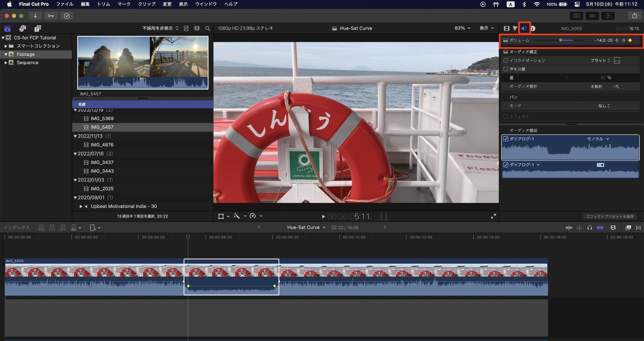Open the video inspector filmstrip icon
Screen dimensions: 644x341
point(507,28)
